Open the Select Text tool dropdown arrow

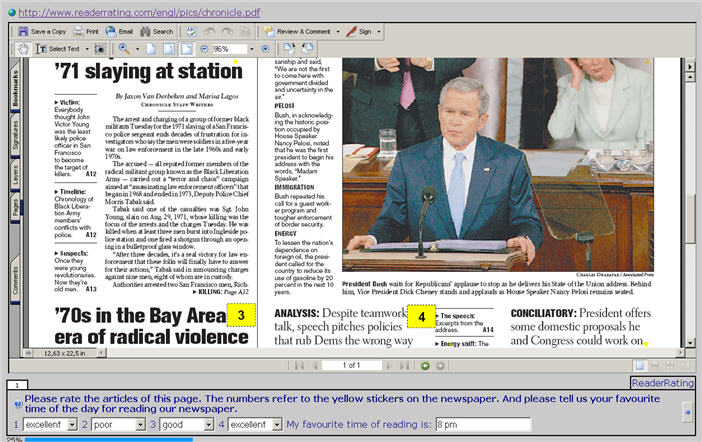pos(87,49)
